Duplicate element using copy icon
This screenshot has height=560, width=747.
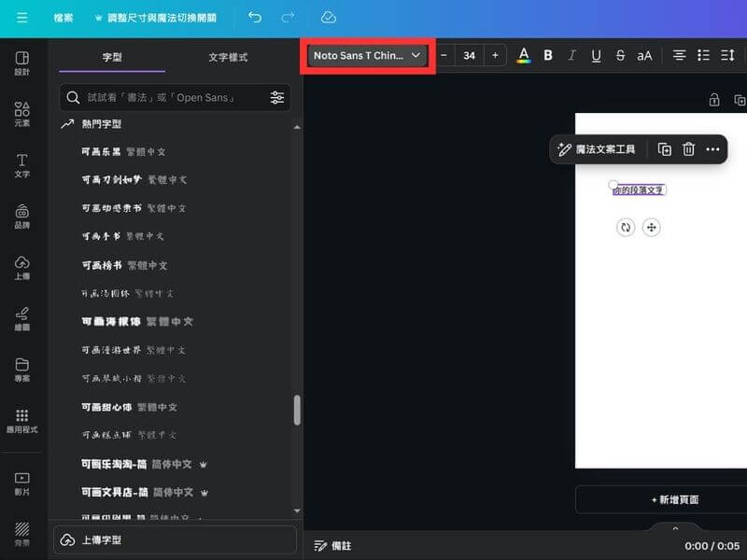664,149
